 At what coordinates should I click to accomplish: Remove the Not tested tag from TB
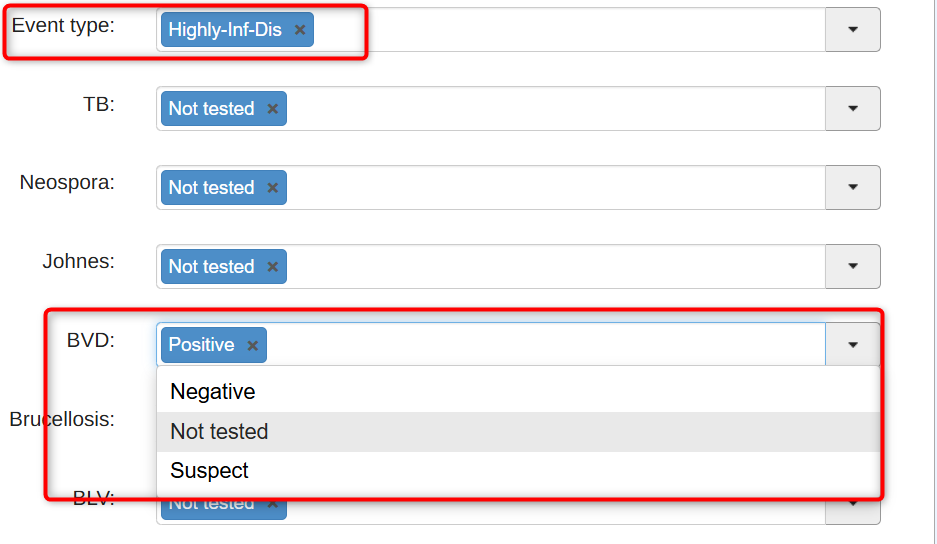(272, 109)
